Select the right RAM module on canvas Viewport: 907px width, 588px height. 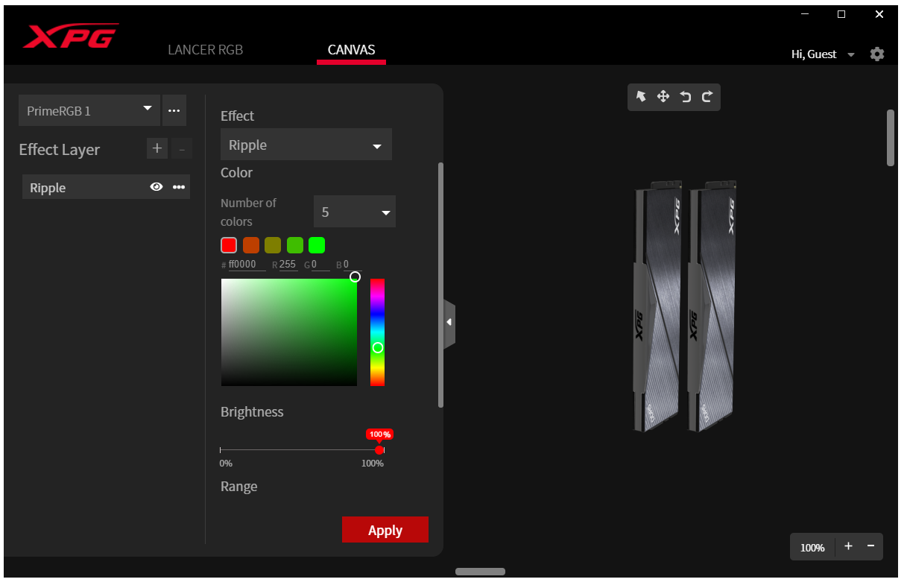point(712,306)
